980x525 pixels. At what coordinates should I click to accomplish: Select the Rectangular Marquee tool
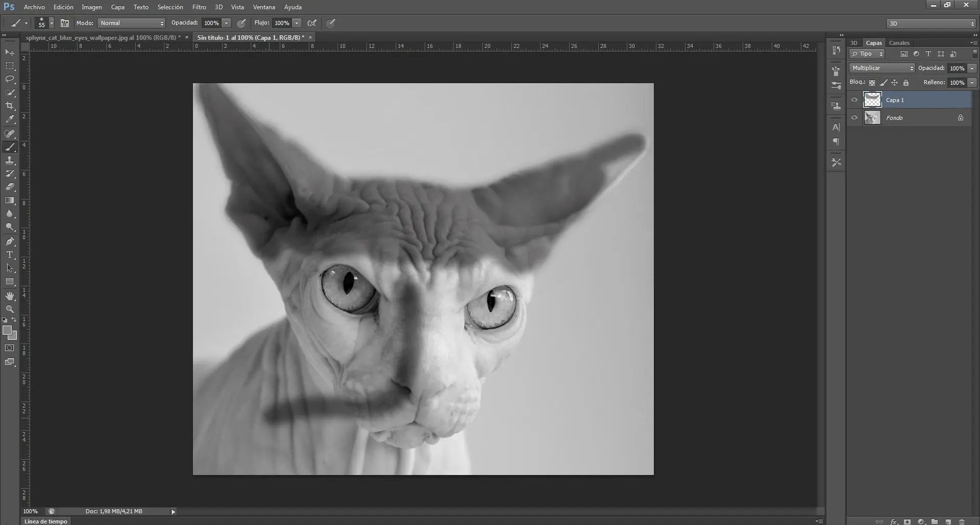10,66
